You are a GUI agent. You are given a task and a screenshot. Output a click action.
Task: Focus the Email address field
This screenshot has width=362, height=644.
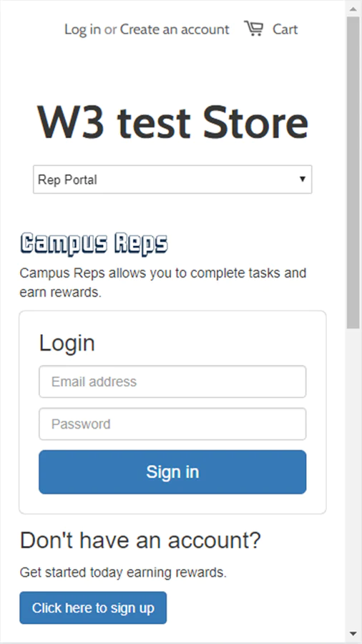pos(172,381)
